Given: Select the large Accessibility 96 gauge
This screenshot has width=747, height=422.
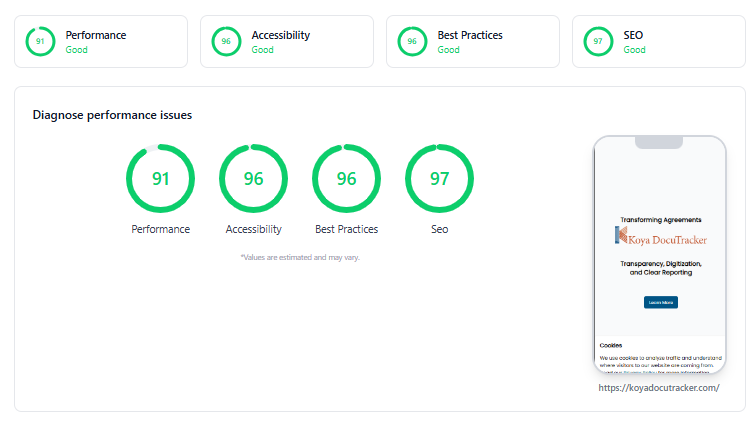Looking at the screenshot, I should pyautogui.click(x=253, y=179).
